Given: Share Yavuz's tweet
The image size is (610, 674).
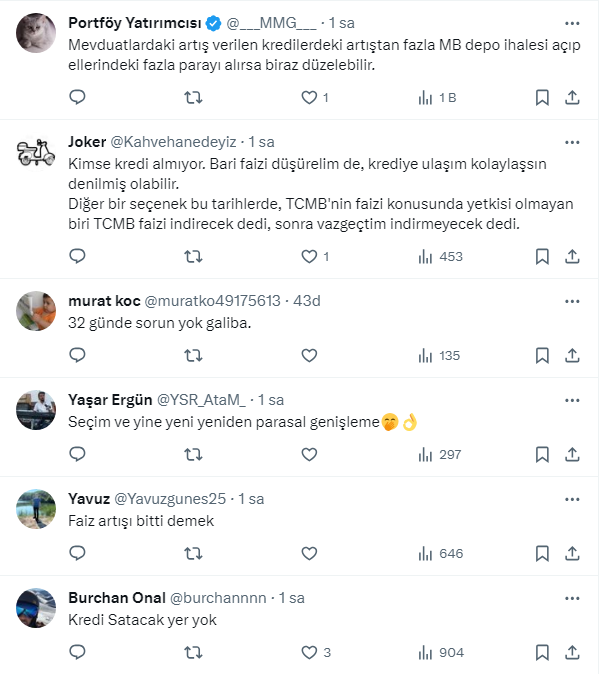Looking at the screenshot, I should pyautogui.click(x=572, y=553).
